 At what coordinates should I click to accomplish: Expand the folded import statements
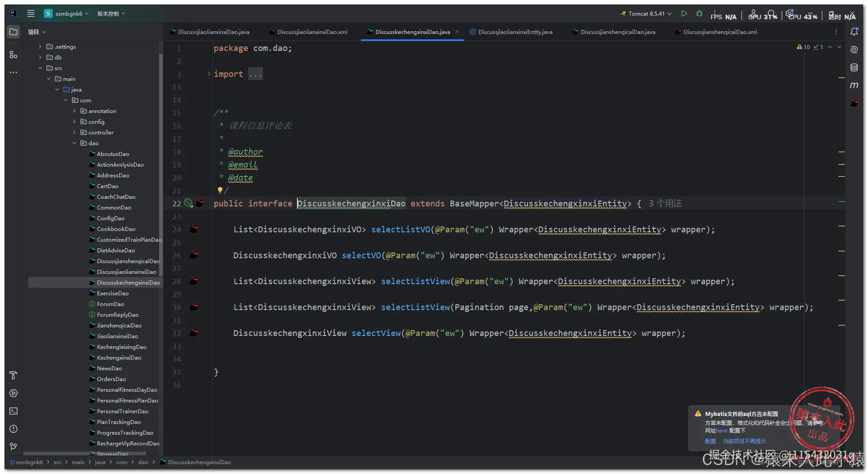coord(209,74)
